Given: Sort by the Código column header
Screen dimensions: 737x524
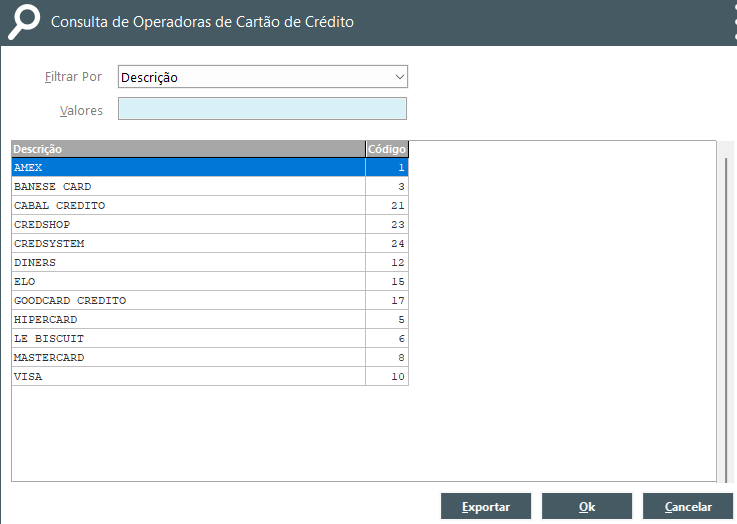Looking at the screenshot, I should (387, 149).
